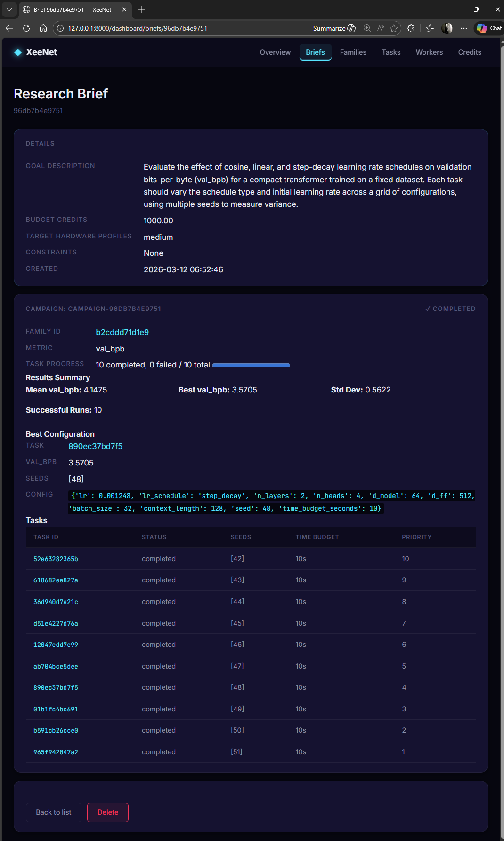Image resolution: width=504 pixels, height=841 pixels.
Task: Open the tab search dropdown arrow
Action: click(x=9, y=9)
